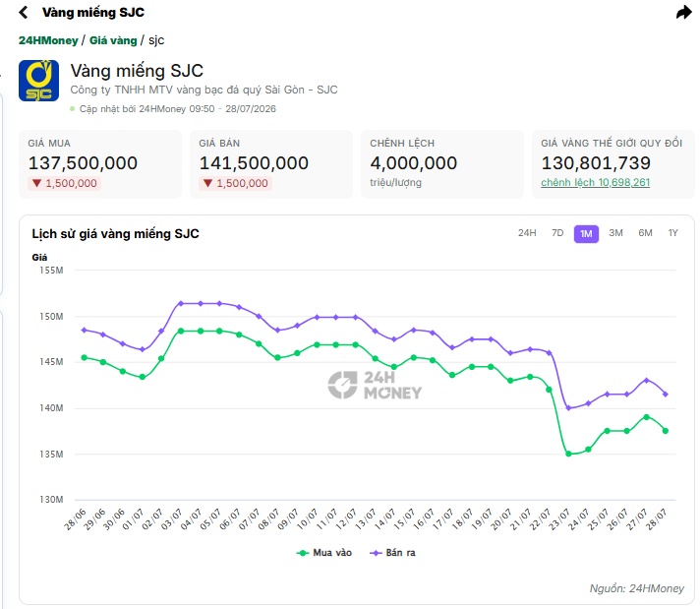Switch chart to 3M range
The height and width of the screenshot is (609, 700).
pos(615,233)
